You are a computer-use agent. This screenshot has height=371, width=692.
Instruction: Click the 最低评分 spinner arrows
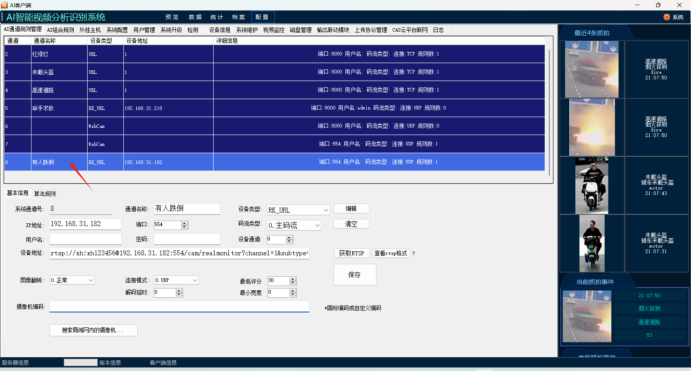(x=293, y=281)
